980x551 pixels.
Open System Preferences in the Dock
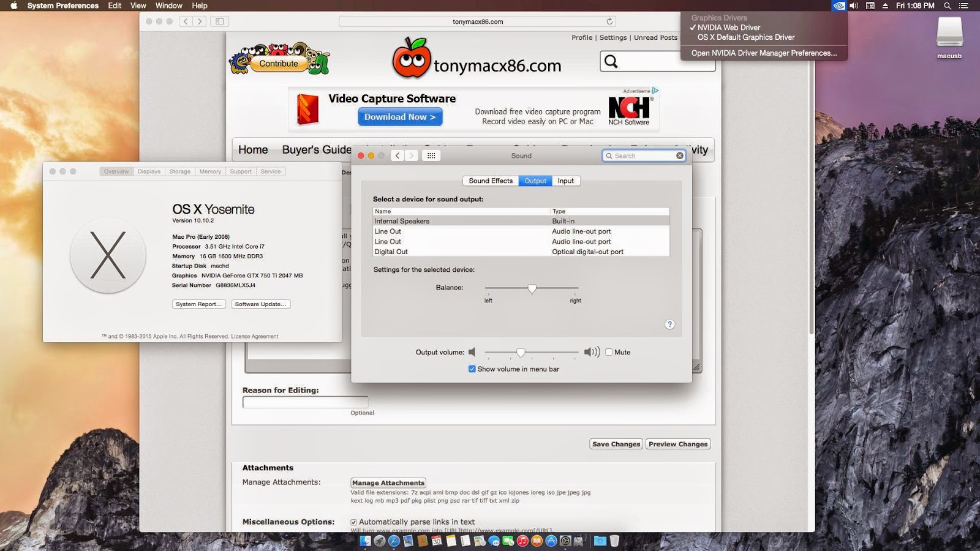(565, 541)
